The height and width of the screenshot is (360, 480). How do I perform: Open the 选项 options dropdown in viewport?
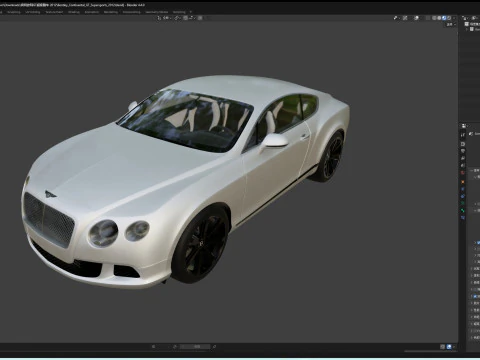pos(451,24)
